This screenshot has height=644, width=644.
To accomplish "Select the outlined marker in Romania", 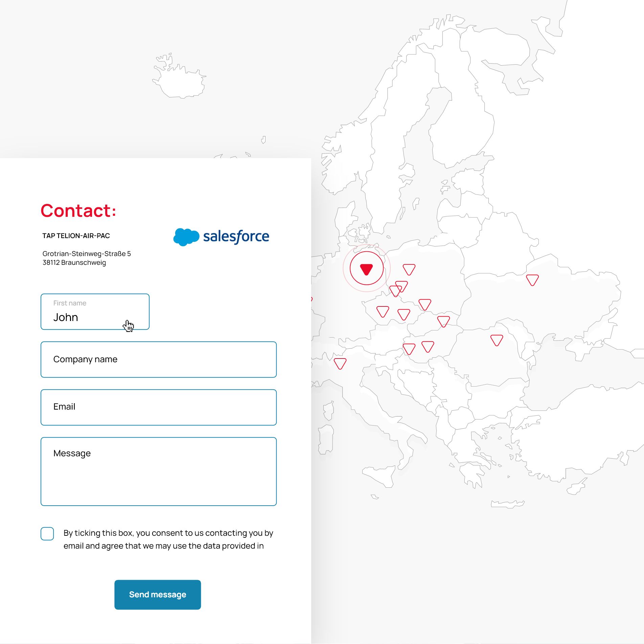I will tap(497, 340).
